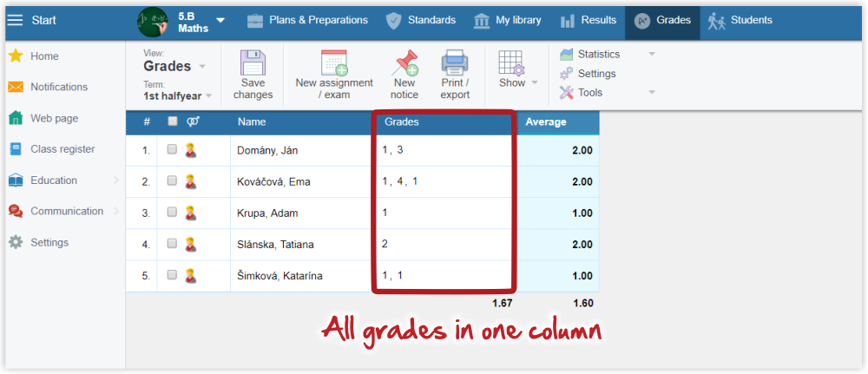The height and width of the screenshot is (374, 868).
Task: Open toolbar Settings with gears icon
Action: pos(588,74)
